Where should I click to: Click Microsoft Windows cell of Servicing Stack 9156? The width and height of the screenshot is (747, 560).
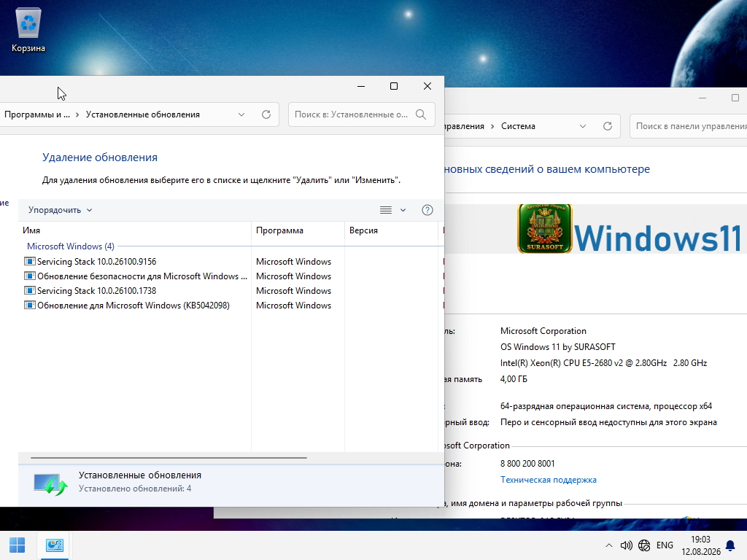click(293, 262)
